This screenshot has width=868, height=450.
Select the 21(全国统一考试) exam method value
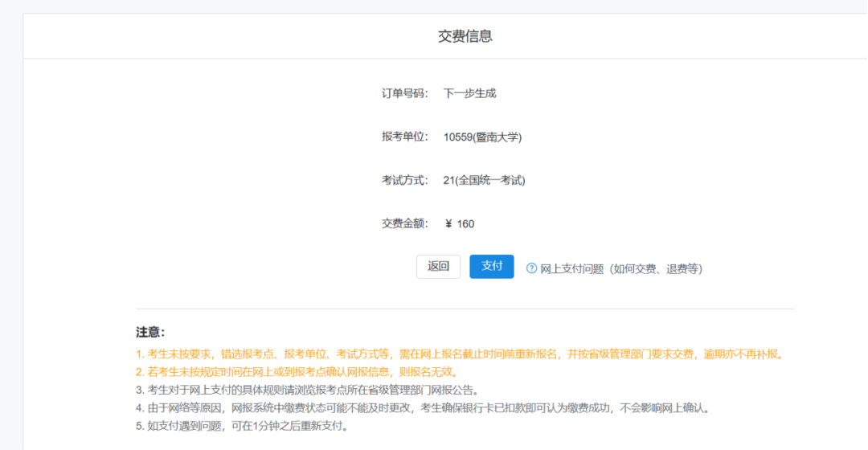click(x=484, y=180)
